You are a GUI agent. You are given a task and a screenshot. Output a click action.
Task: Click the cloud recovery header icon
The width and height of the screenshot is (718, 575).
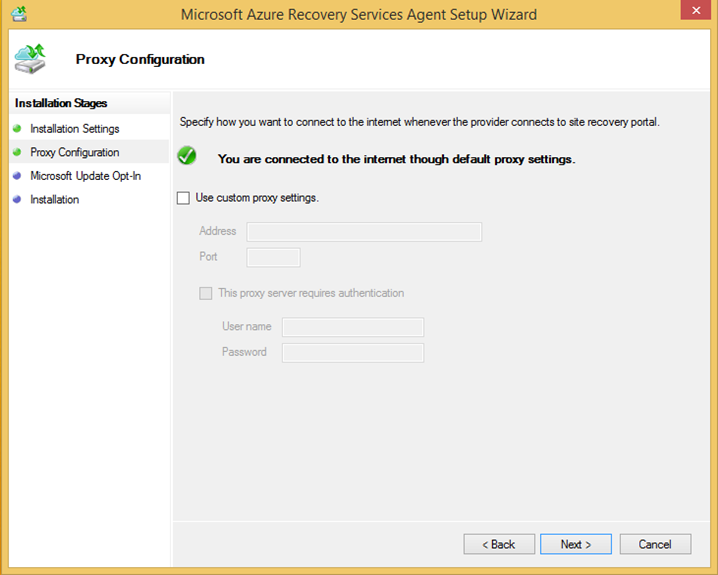tap(31, 59)
